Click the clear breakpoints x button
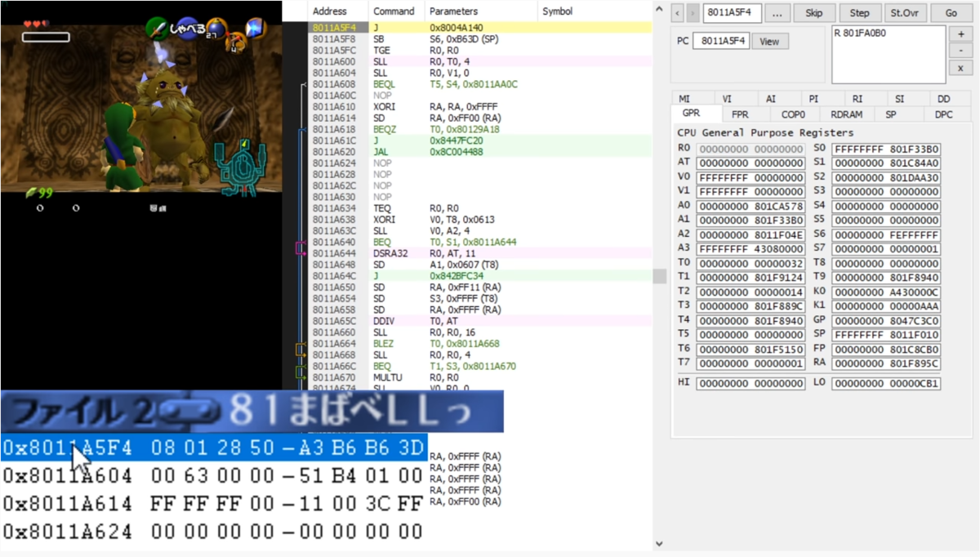 (x=960, y=69)
